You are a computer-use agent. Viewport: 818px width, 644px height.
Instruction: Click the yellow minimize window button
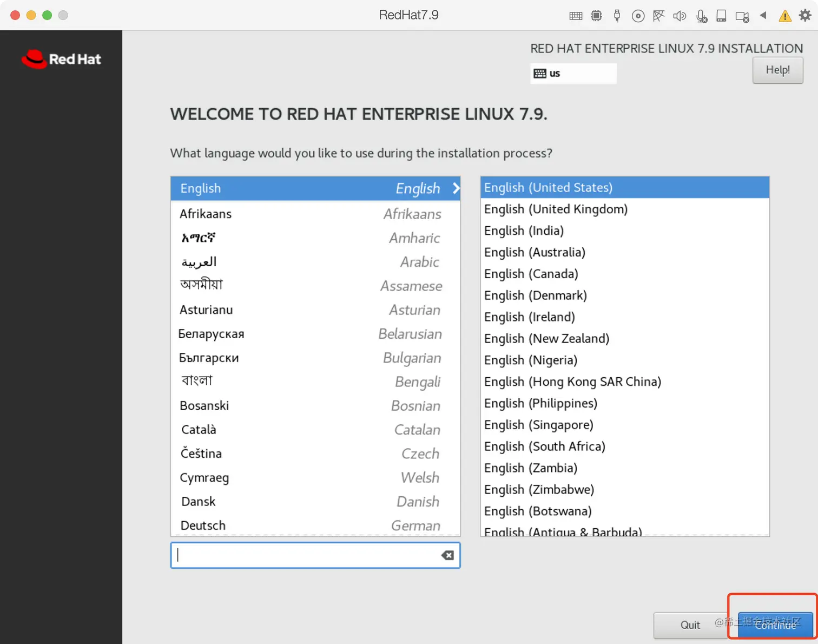pyautogui.click(x=31, y=15)
